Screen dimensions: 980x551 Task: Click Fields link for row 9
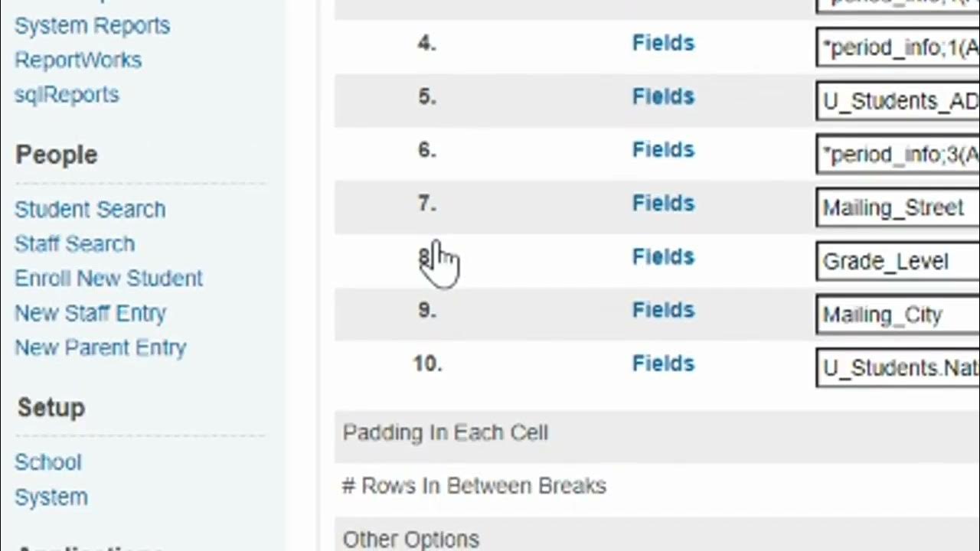(663, 311)
